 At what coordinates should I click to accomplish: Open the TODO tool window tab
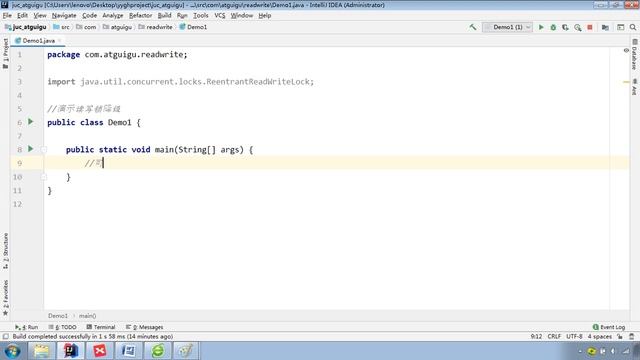coord(62,327)
